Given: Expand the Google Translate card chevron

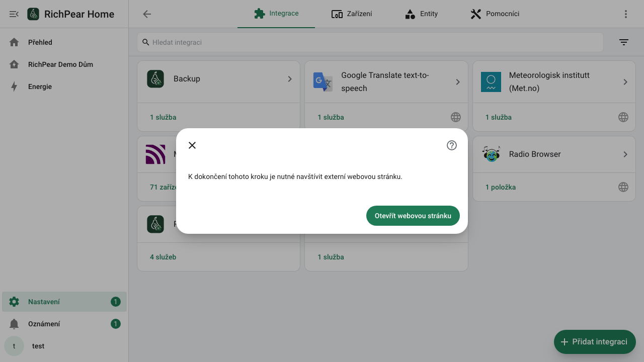Looking at the screenshot, I should tap(458, 82).
